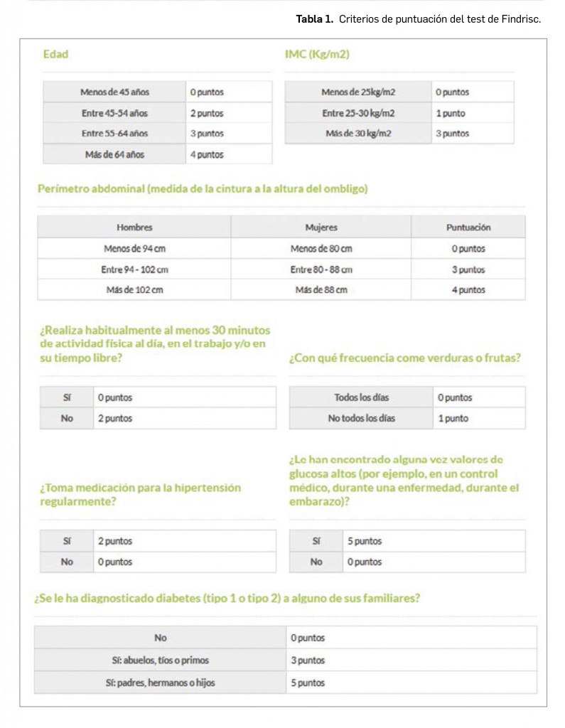Click the "Mujeres" column header
Screen dimensions: 565x728
pyautogui.click(x=321, y=227)
